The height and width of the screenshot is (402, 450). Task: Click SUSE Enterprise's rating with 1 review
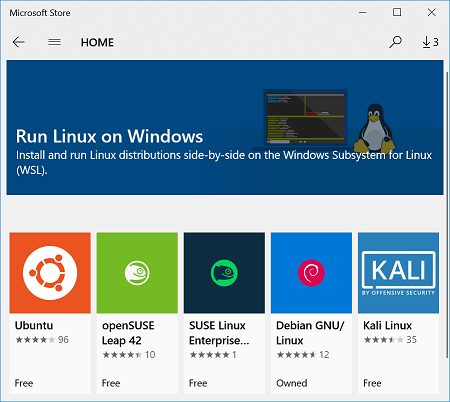coord(213,355)
